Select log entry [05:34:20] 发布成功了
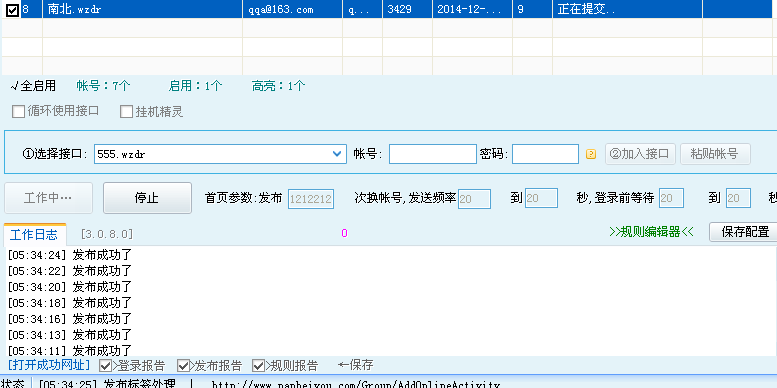Screen dimensions: 777x388 [x=69, y=287]
